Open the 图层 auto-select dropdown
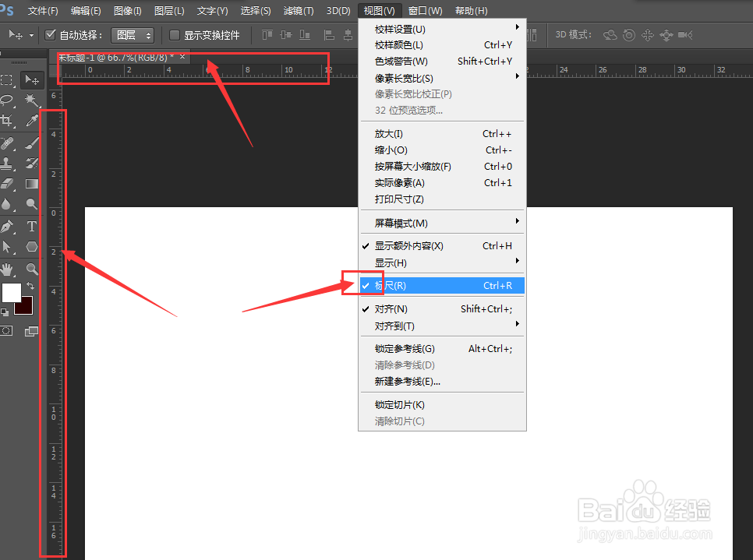Screen dimensions: 753x560 click(x=133, y=35)
